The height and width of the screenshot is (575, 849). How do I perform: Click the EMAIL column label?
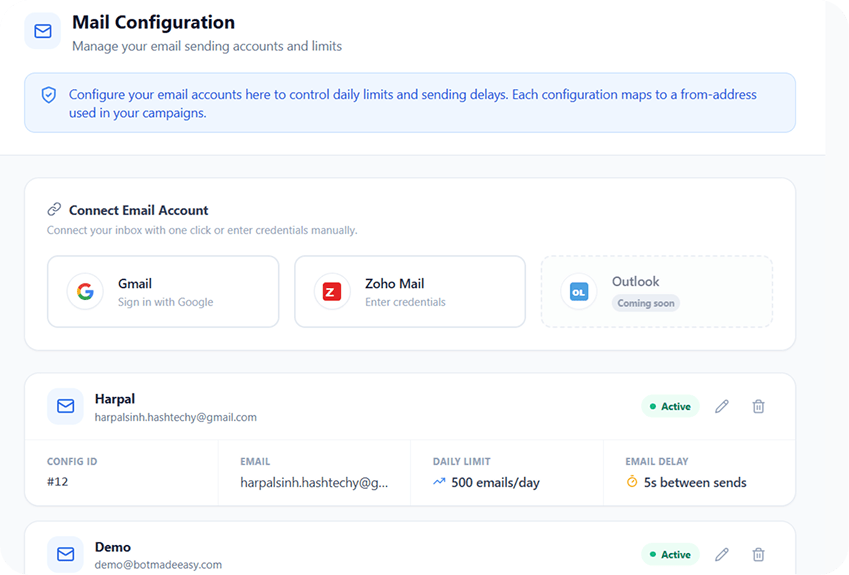coord(255,462)
